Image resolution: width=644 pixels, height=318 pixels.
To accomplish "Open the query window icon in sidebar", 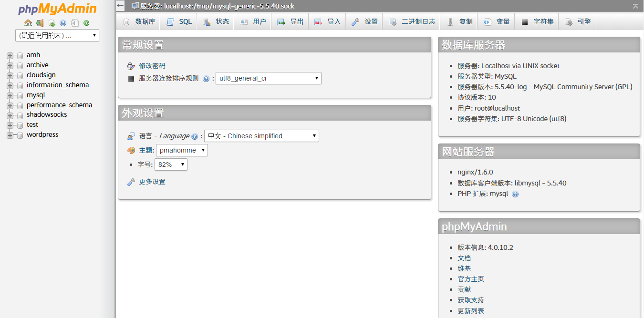I will pos(52,23).
